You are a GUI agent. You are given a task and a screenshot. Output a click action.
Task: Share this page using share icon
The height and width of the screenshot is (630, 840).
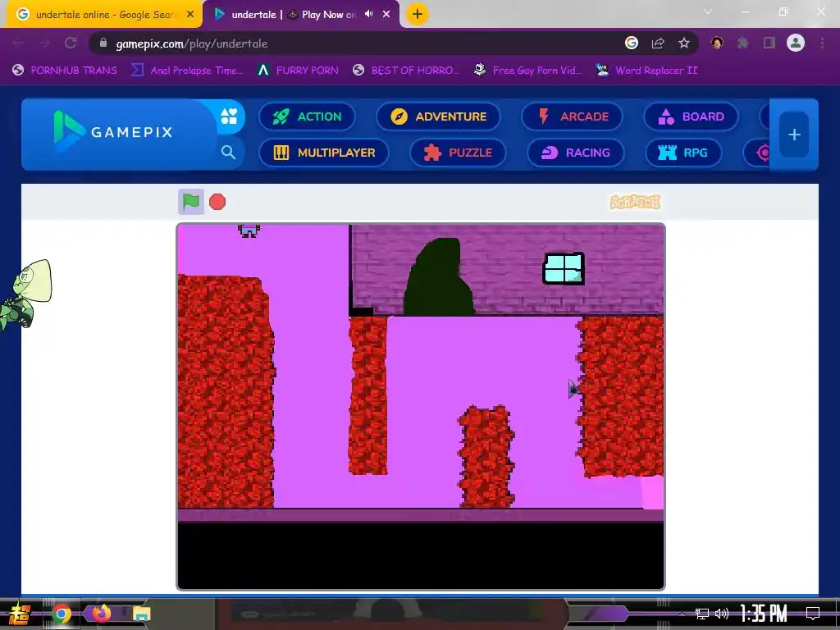[x=658, y=43]
